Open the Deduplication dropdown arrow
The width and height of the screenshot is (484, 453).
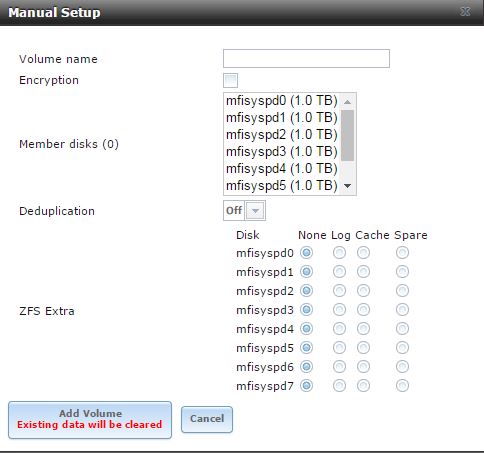[255, 211]
